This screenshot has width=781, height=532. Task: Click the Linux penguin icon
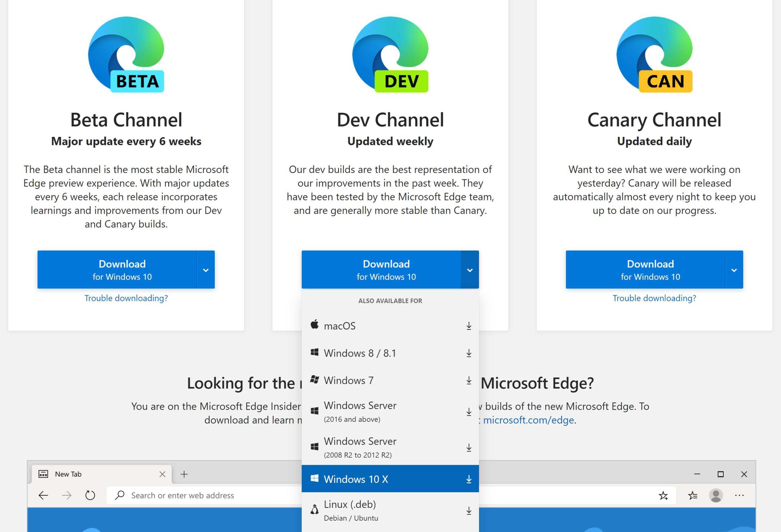click(x=315, y=509)
